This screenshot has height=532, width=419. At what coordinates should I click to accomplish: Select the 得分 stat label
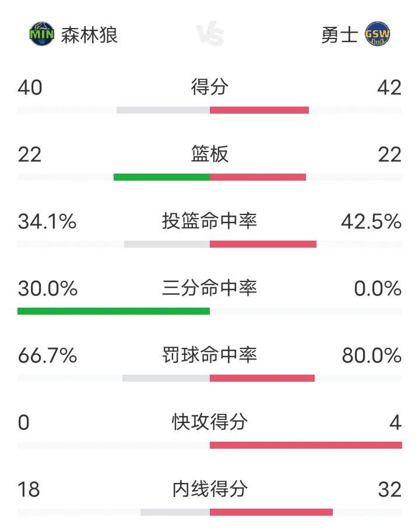210,87
